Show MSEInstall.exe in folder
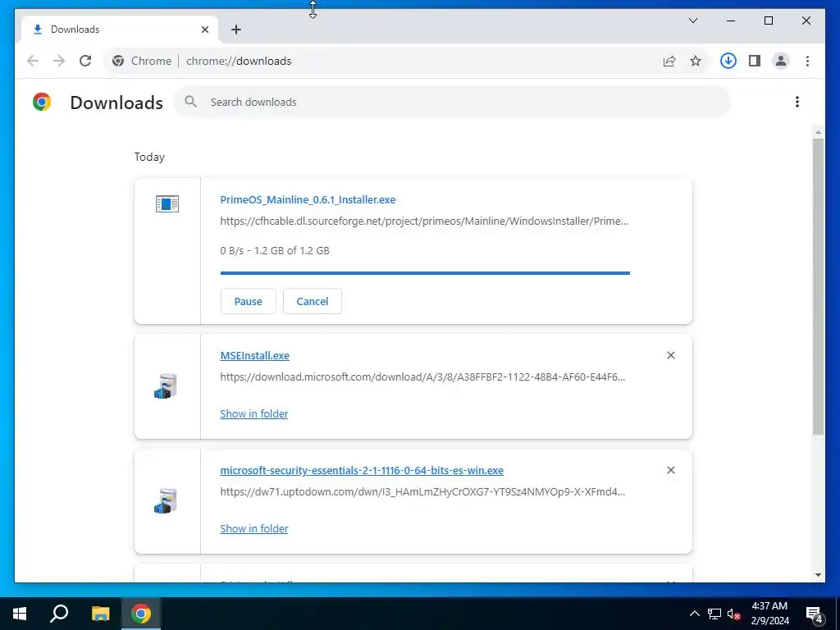This screenshot has width=840, height=630. (254, 413)
